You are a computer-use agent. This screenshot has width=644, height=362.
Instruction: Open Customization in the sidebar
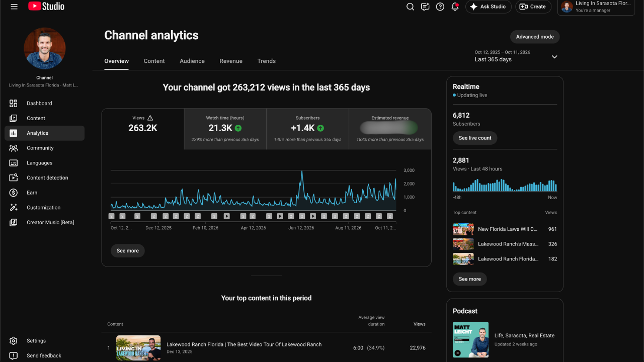(44, 207)
